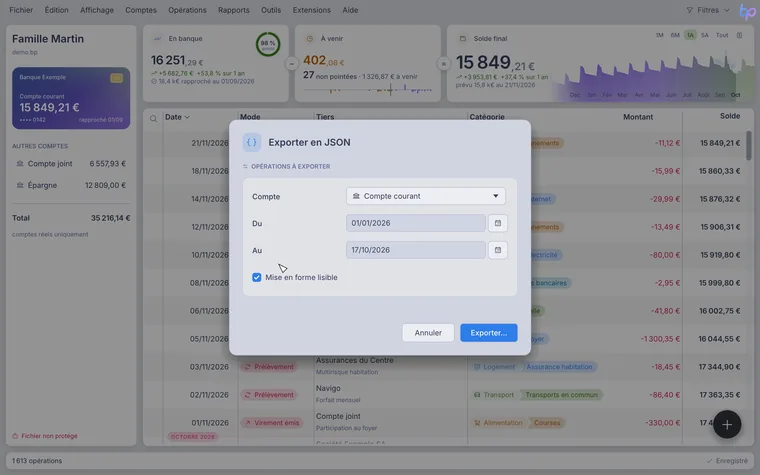The image size is (760, 475).
Task: Open calendar picker for the Du date
Action: 497,223
